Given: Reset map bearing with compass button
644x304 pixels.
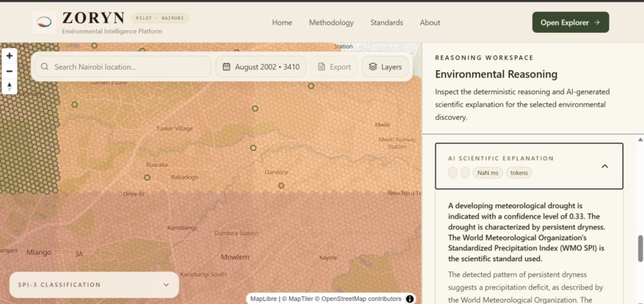Looking at the screenshot, I should (10, 86).
